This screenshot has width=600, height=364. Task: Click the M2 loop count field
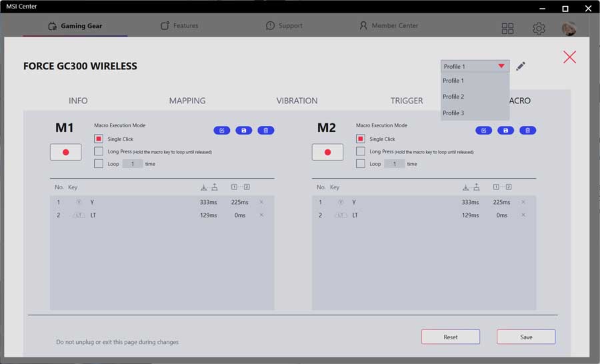coord(395,164)
